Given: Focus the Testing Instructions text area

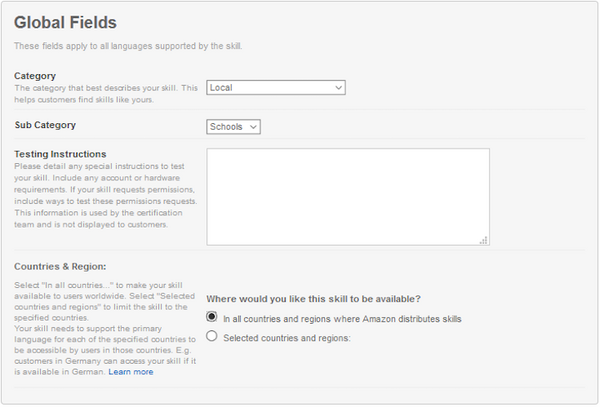Looking at the screenshot, I should pyautogui.click(x=347, y=196).
